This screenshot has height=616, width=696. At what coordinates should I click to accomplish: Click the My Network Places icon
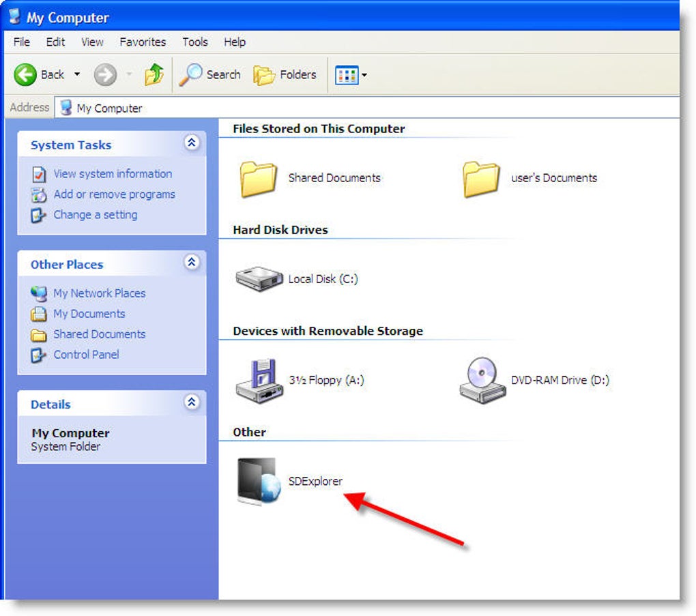tap(39, 293)
